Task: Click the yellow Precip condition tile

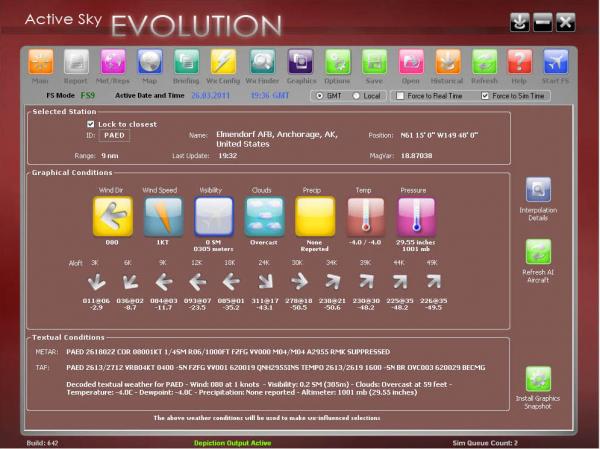Action: coord(315,216)
